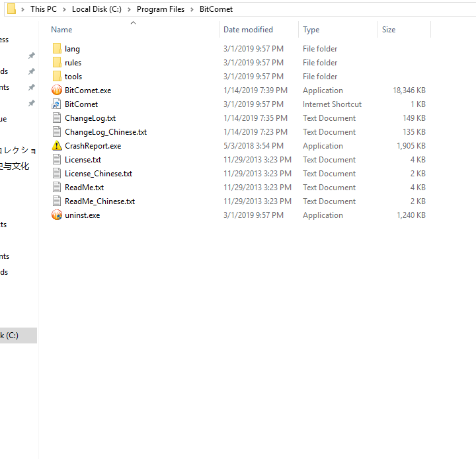This screenshot has height=459, width=476.
Task: Click the 1,240 KB size value
Action: 411,215
